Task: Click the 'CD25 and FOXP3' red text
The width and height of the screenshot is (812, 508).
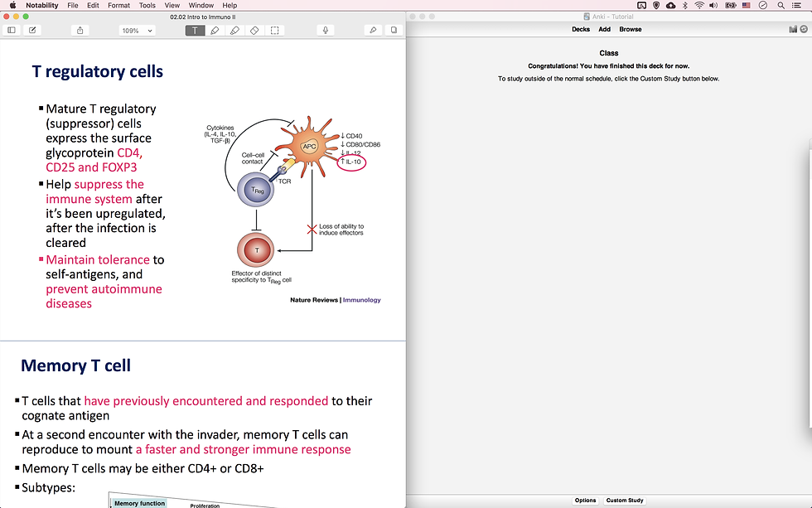Action: 91,167
